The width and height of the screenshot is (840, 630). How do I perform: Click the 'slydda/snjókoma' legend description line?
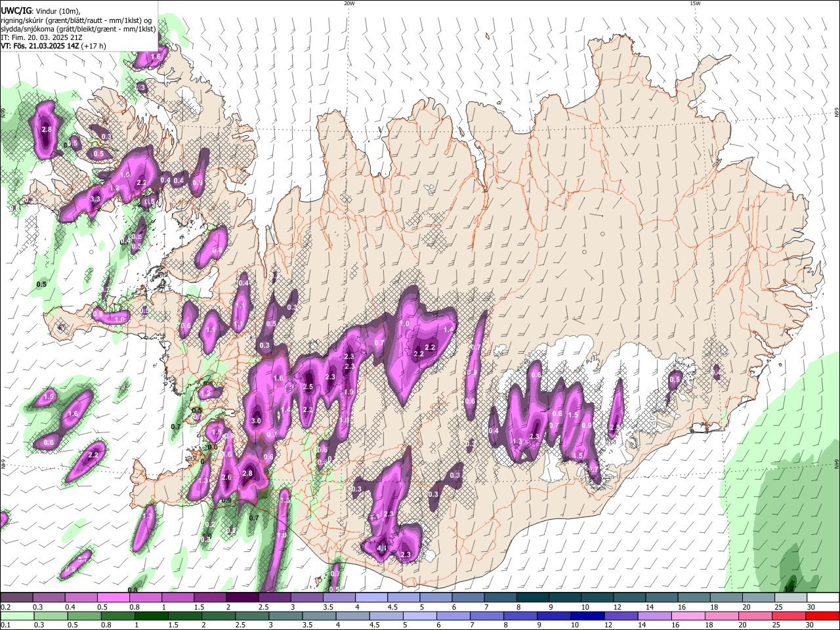coord(78,29)
